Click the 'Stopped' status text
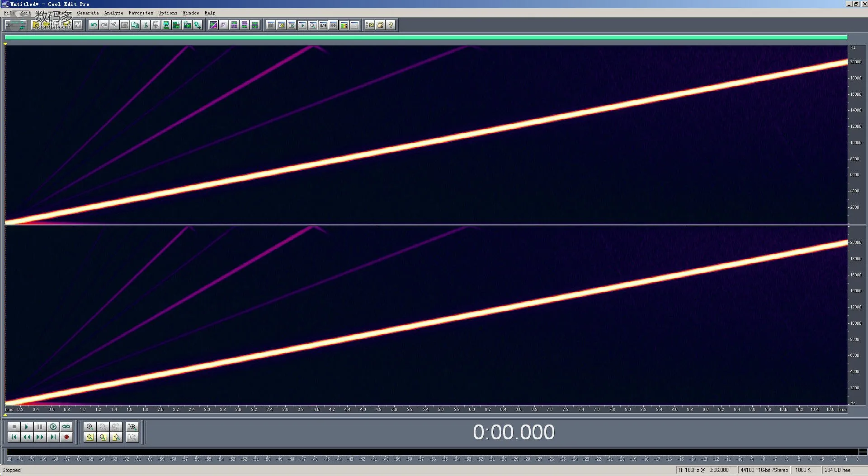 12,470
